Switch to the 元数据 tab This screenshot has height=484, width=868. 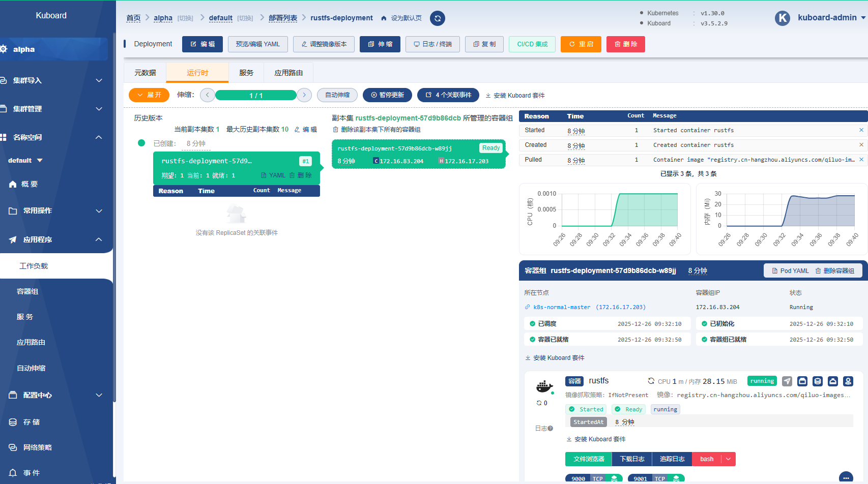tap(145, 73)
